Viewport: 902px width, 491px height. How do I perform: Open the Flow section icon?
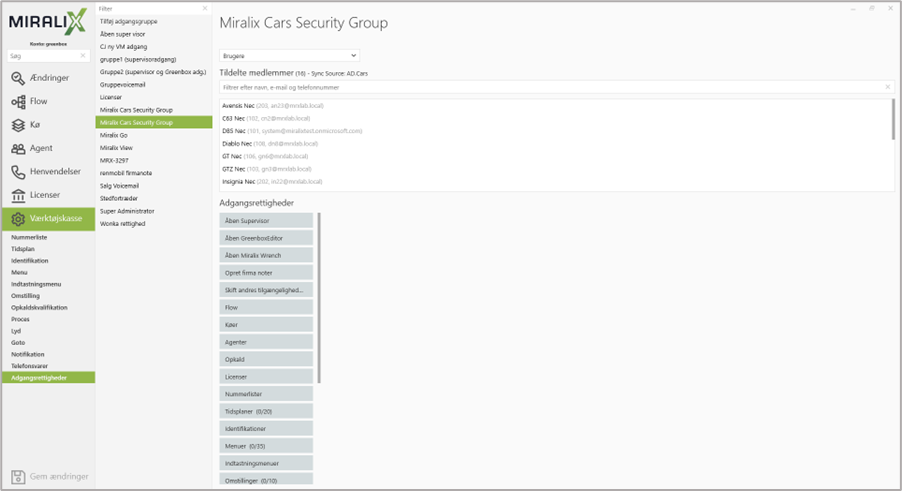click(x=18, y=102)
